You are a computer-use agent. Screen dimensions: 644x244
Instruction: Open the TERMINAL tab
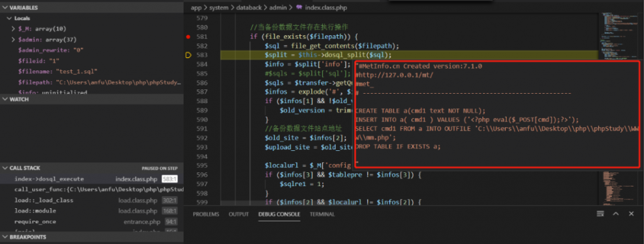point(322,214)
